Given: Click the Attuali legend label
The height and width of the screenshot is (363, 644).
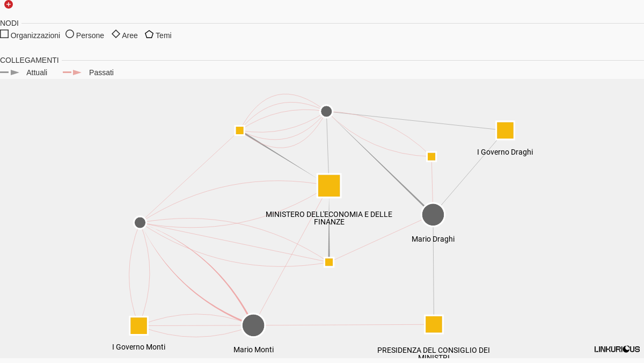Looking at the screenshot, I should pos(37,72).
